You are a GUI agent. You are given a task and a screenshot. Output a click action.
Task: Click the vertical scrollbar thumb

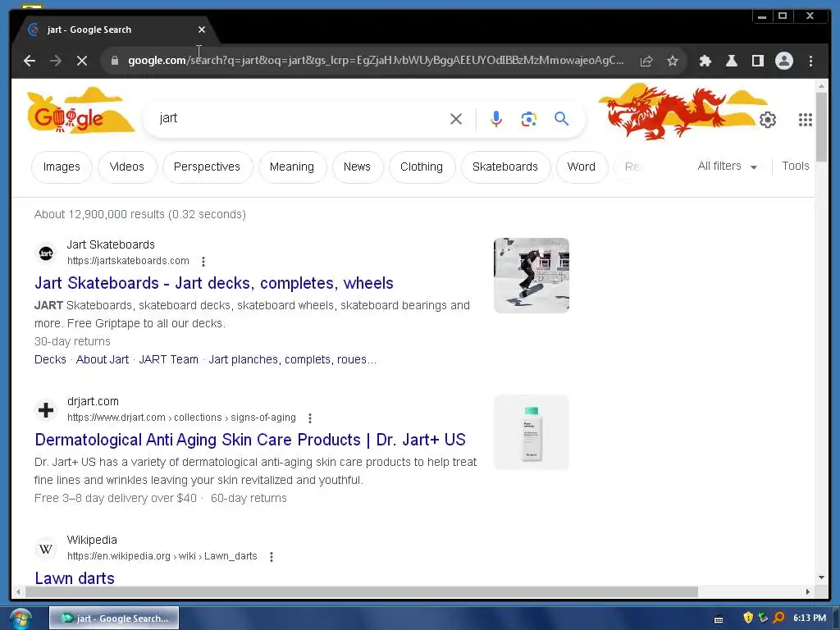point(822,126)
